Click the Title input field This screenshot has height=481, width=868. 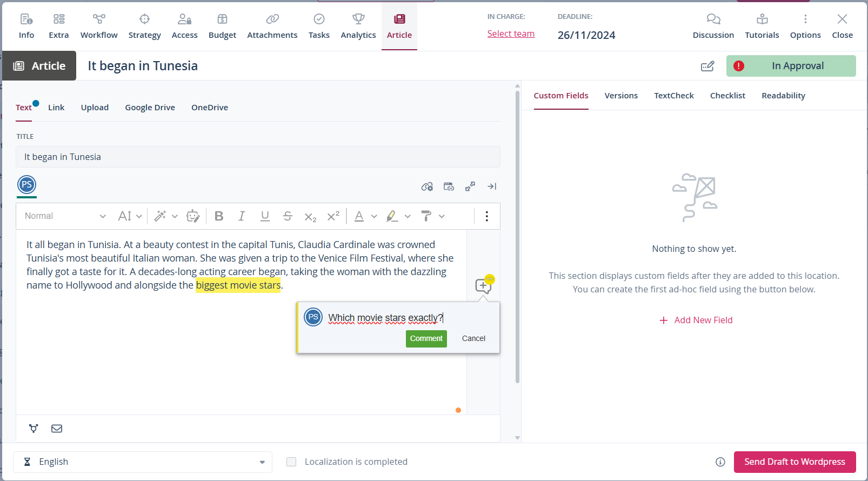coord(258,157)
